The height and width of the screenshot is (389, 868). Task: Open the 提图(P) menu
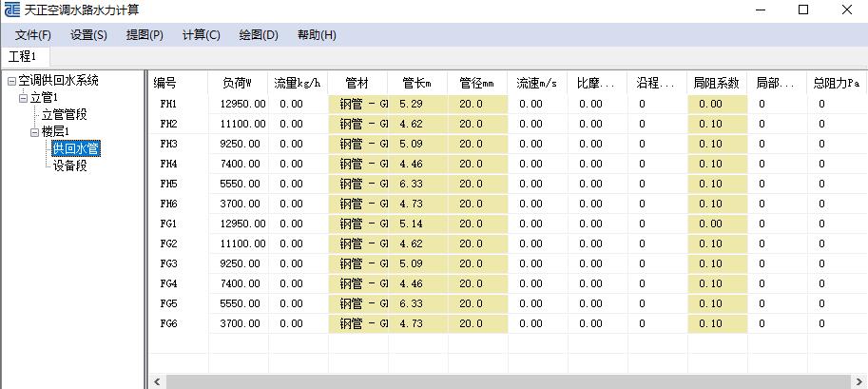click(x=145, y=35)
